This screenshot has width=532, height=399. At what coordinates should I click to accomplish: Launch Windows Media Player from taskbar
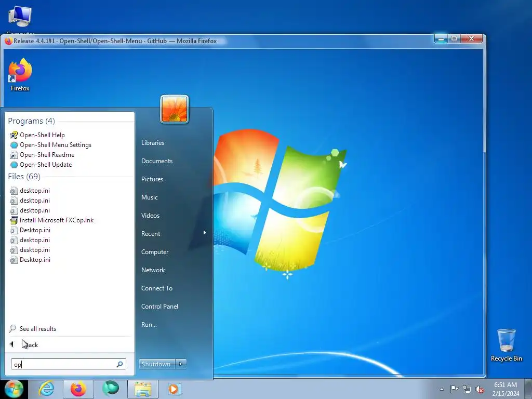(175, 389)
